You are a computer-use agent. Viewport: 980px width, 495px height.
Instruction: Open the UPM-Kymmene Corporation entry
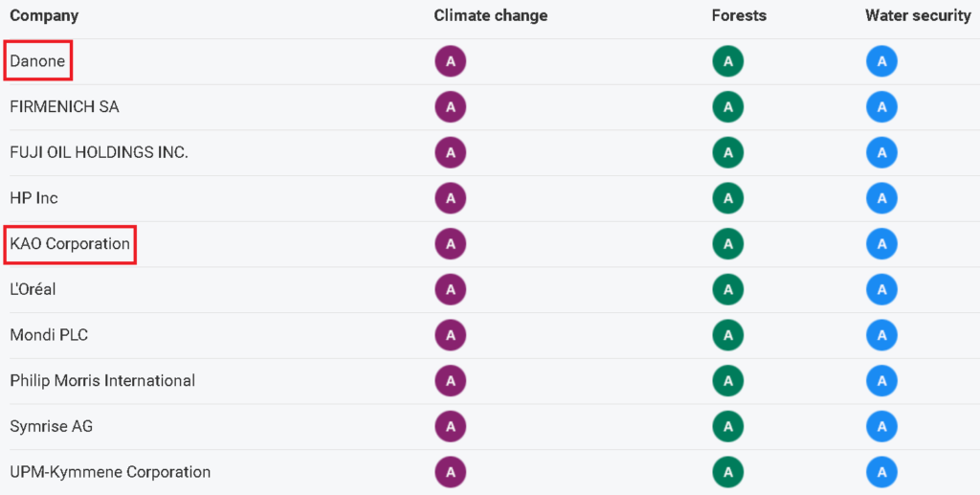coord(110,472)
